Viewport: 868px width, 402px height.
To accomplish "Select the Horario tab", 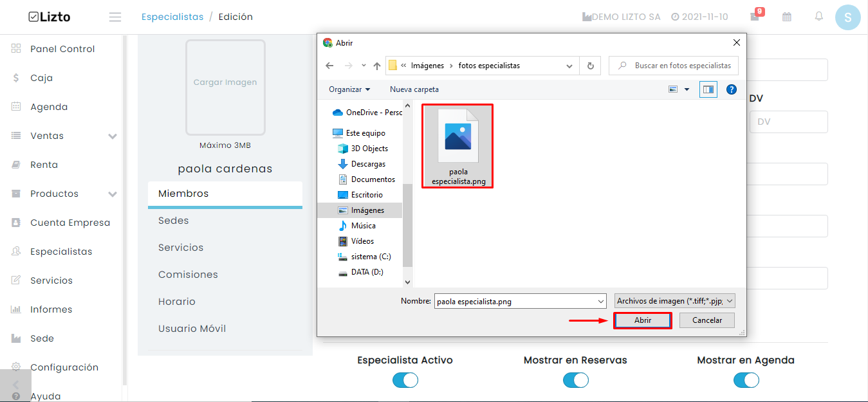I will pyautogui.click(x=177, y=302).
